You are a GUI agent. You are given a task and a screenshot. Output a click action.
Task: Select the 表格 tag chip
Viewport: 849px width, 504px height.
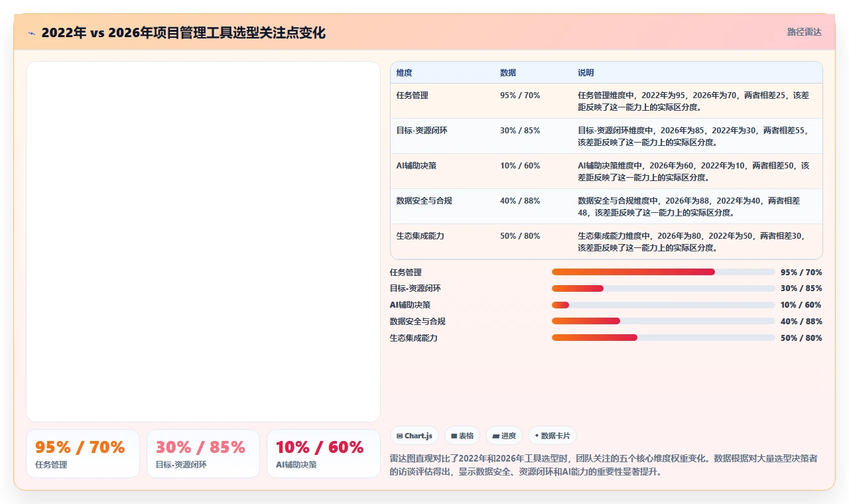click(x=462, y=436)
